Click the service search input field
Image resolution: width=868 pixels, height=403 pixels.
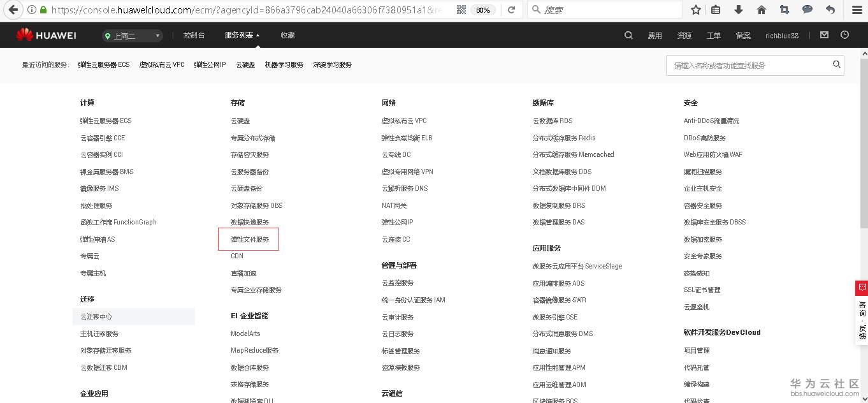[752, 65]
